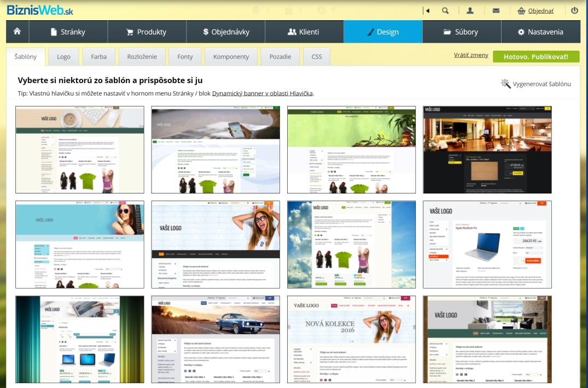Screen dimensions: 588x388
Task: Open the user account icon
Action: click(470, 10)
